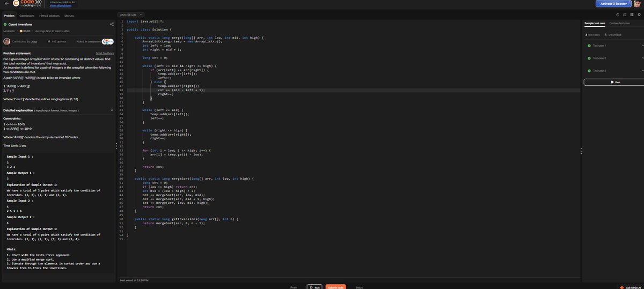The image size is (644, 289).
Task: Open the contributor avatar next to Deep
Action: point(7,41)
